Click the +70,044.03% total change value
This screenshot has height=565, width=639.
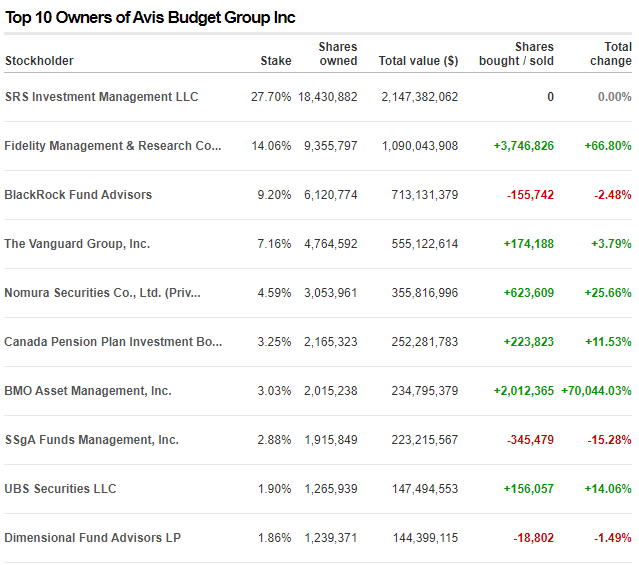click(x=596, y=391)
